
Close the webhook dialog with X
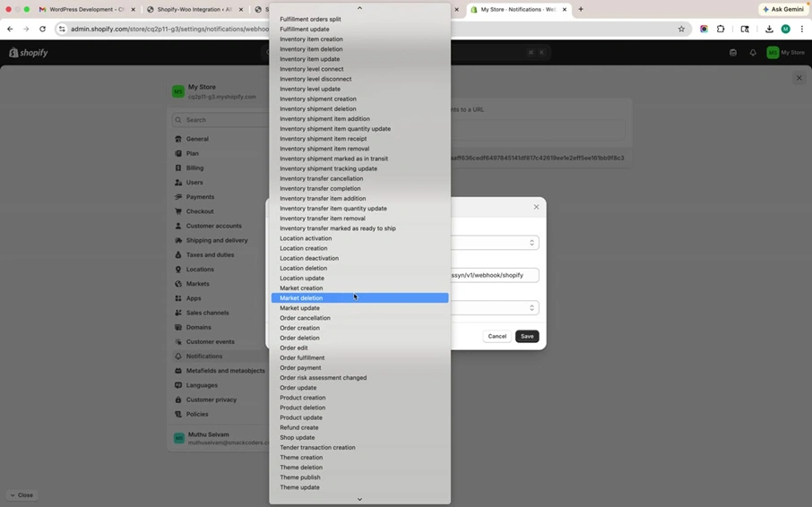[537, 207]
